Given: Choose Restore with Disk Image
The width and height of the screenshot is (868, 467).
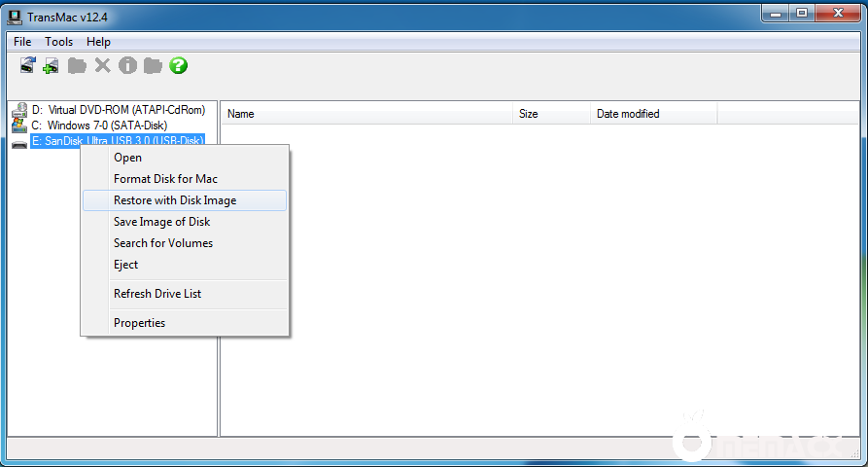Looking at the screenshot, I should [x=185, y=200].
